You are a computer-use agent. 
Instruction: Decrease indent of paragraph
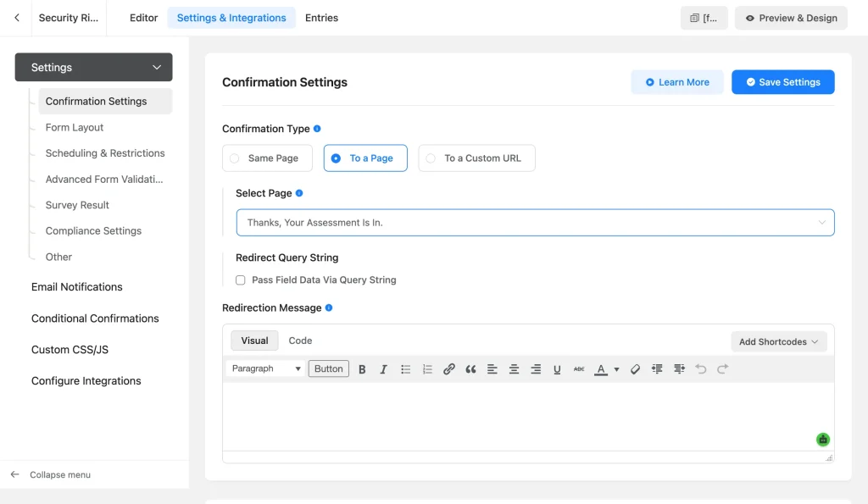point(657,369)
